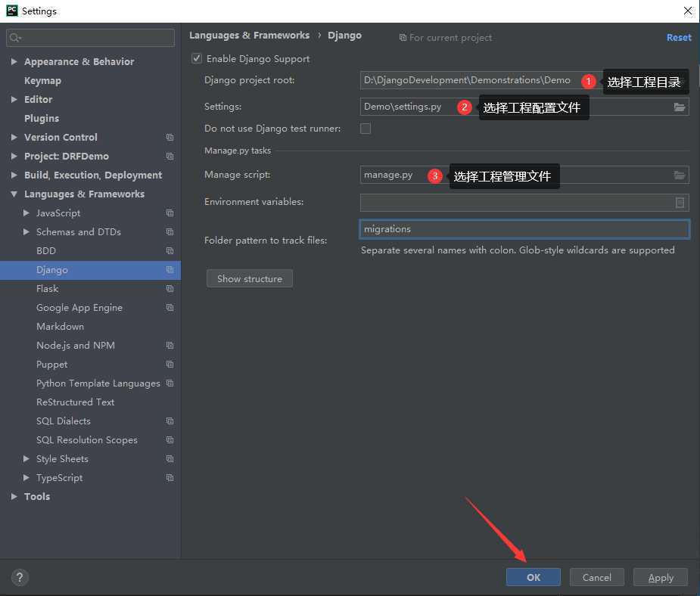Expand Version Control section arrow
Screen dimensions: 700x596
pyautogui.click(x=14, y=137)
